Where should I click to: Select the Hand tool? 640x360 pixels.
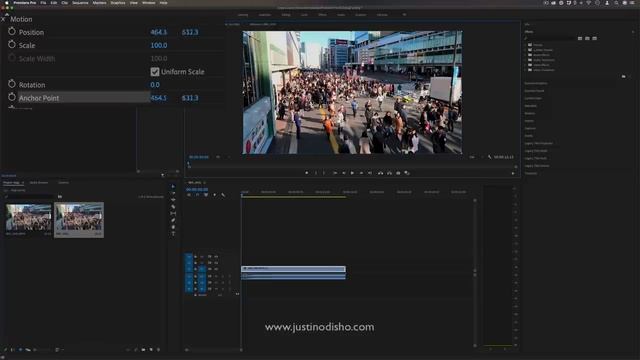pos(173,227)
